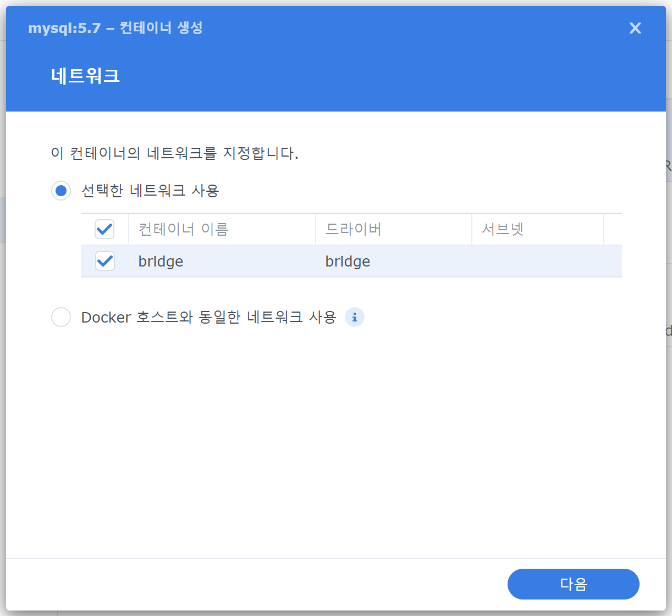Screen dimensions: 672x616
Task: Select 'Docker 호스트와 동일한 네트워크 사용' radio option
Action: pos(61,317)
